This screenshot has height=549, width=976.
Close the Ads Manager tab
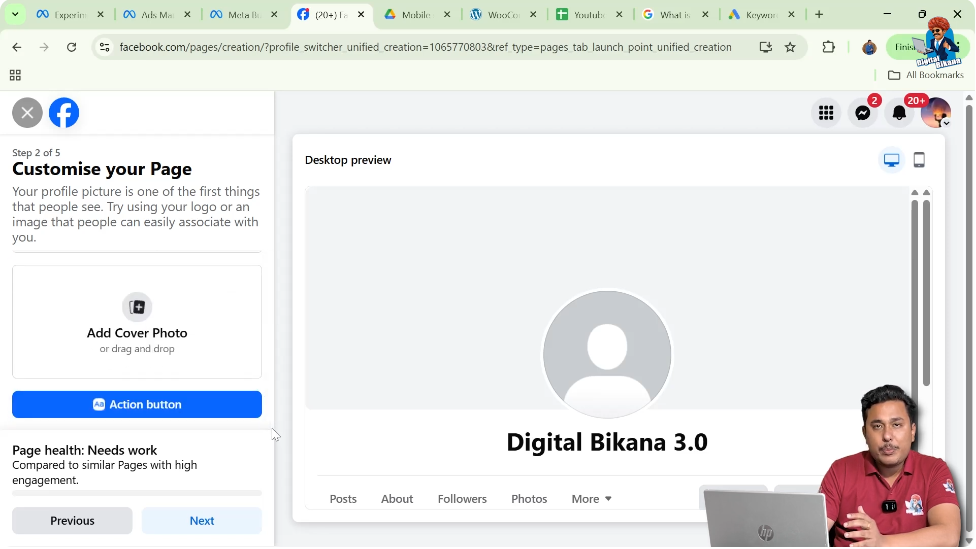(x=187, y=14)
